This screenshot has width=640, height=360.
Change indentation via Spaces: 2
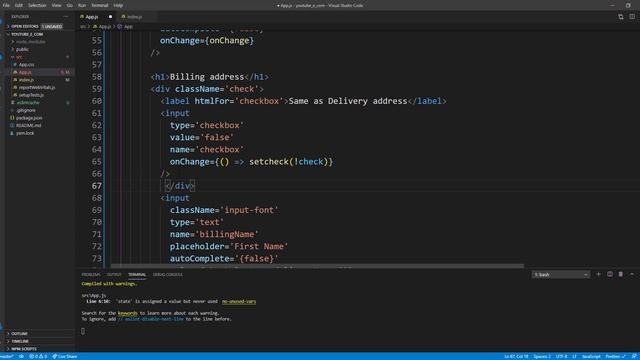pyautogui.click(x=542, y=356)
